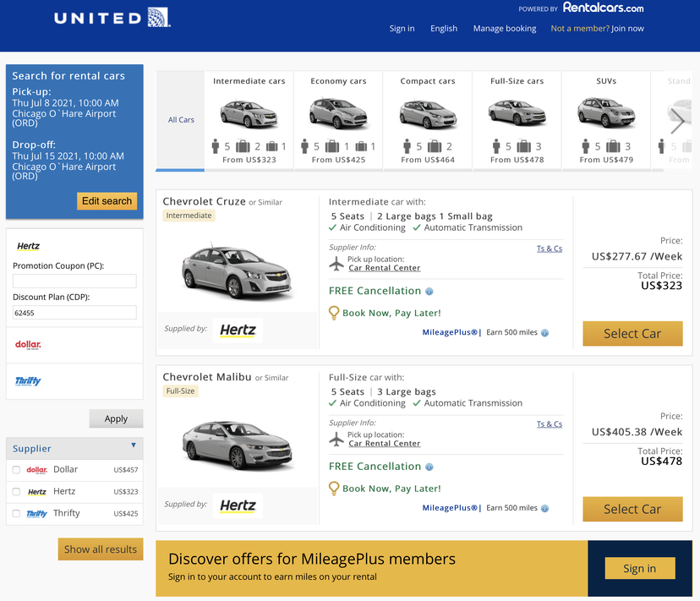Viewport: 700px width, 601px height.
Task: Enable the Hertz supplier filter checkbox
Action: [x=17, y=491]
